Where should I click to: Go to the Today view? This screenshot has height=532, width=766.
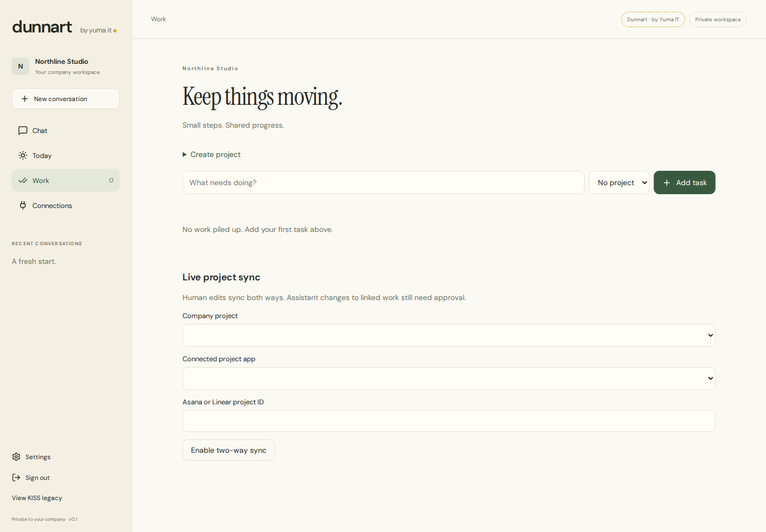[65, 155]
